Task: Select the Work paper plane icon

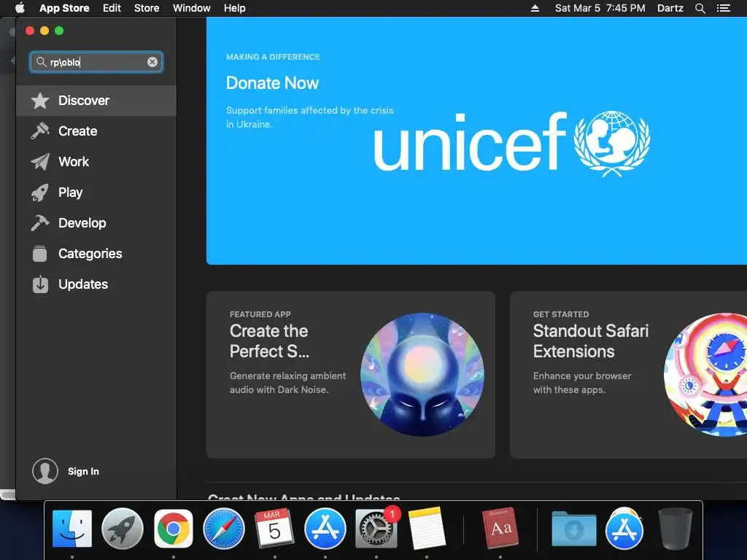Action: point(40,162)
